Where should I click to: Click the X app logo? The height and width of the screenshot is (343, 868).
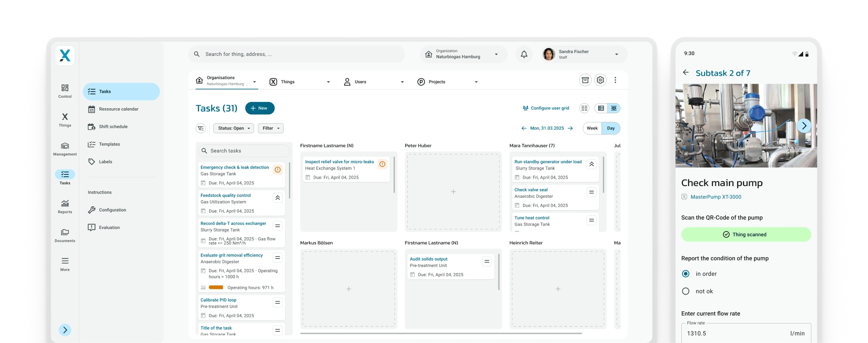pos(65,55)
